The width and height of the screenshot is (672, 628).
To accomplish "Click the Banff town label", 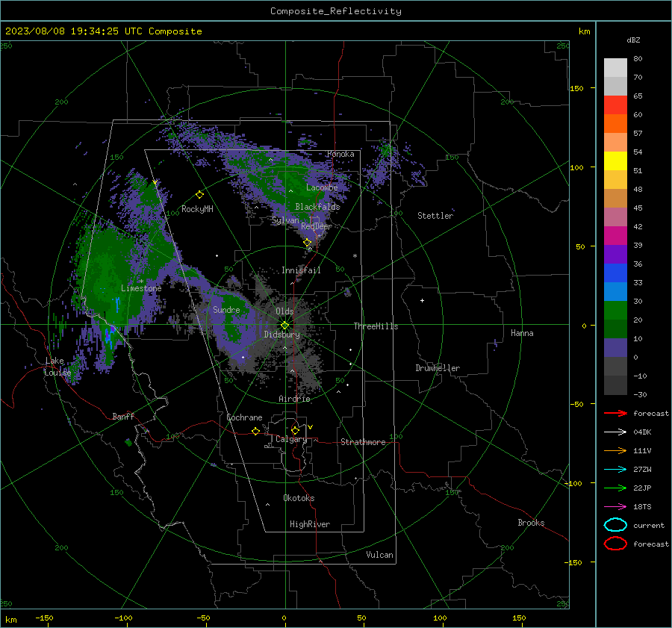I will click(x=123, y=417).
